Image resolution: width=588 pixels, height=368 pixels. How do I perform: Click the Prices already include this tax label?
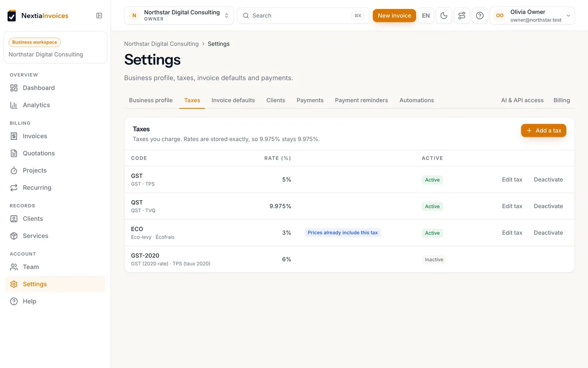point(343,233)
